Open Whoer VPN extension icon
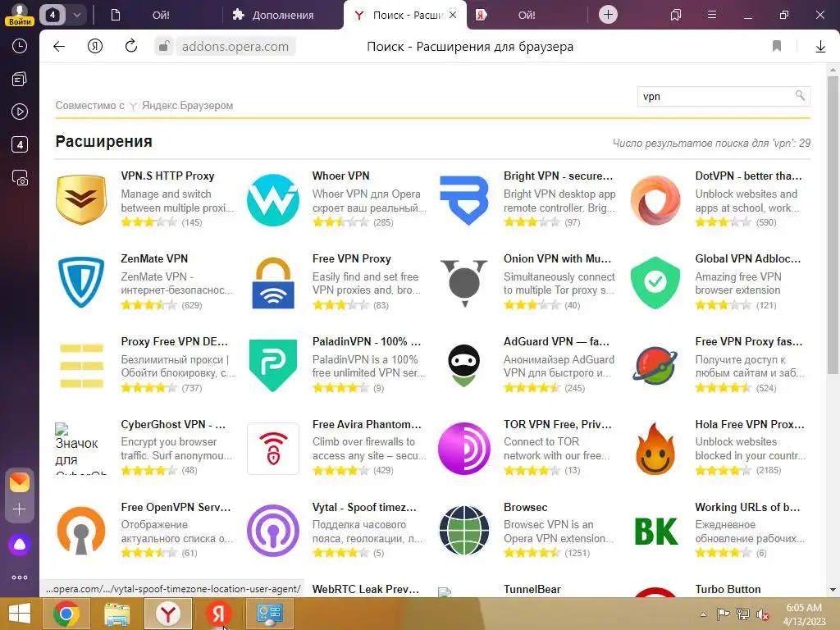This screenshot has width=840, height=630. coord(273,199)
